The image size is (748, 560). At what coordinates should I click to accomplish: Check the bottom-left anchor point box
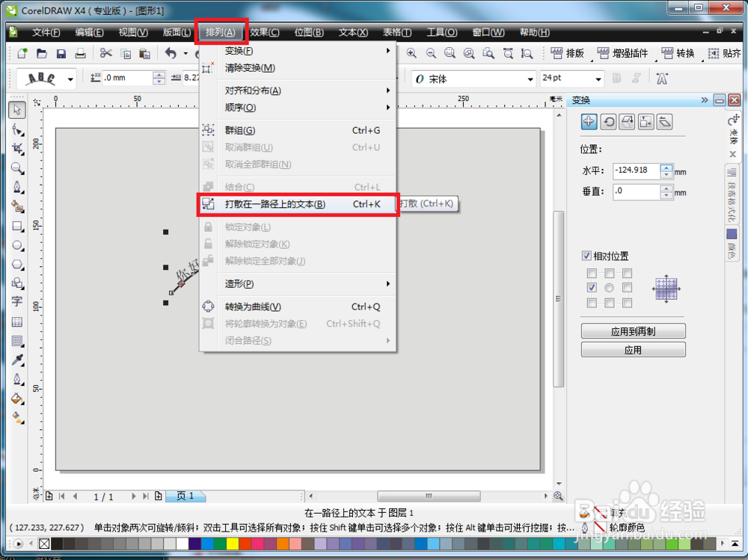(x=592, y=303)
